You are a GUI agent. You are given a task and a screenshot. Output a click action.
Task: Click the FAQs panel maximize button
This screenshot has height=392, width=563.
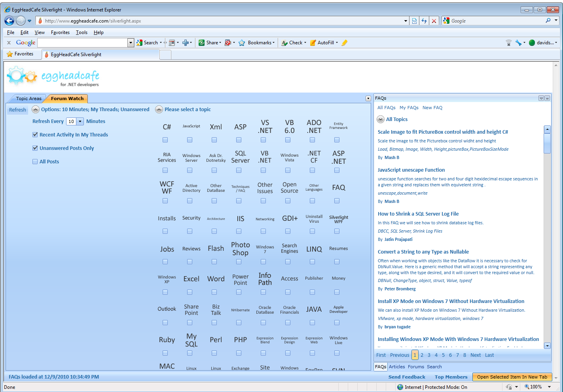(547, 98)
